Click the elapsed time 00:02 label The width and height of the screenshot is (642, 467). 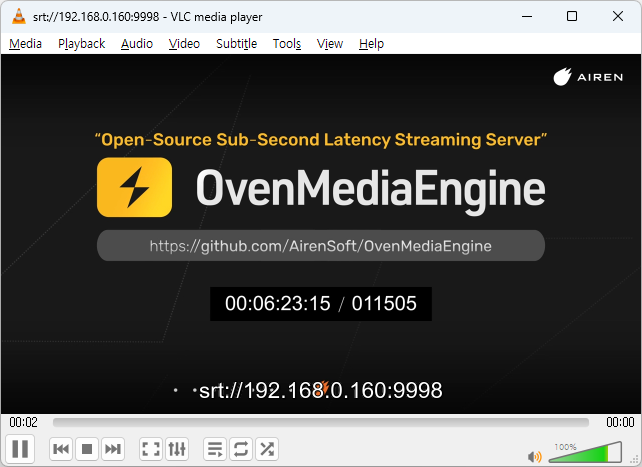(25, 423)
